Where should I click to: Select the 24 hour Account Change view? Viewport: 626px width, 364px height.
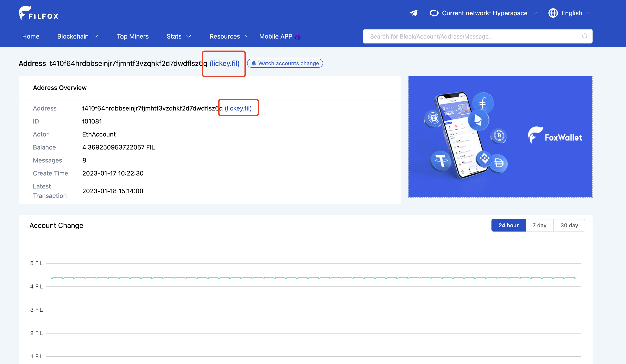click(508, 225)
